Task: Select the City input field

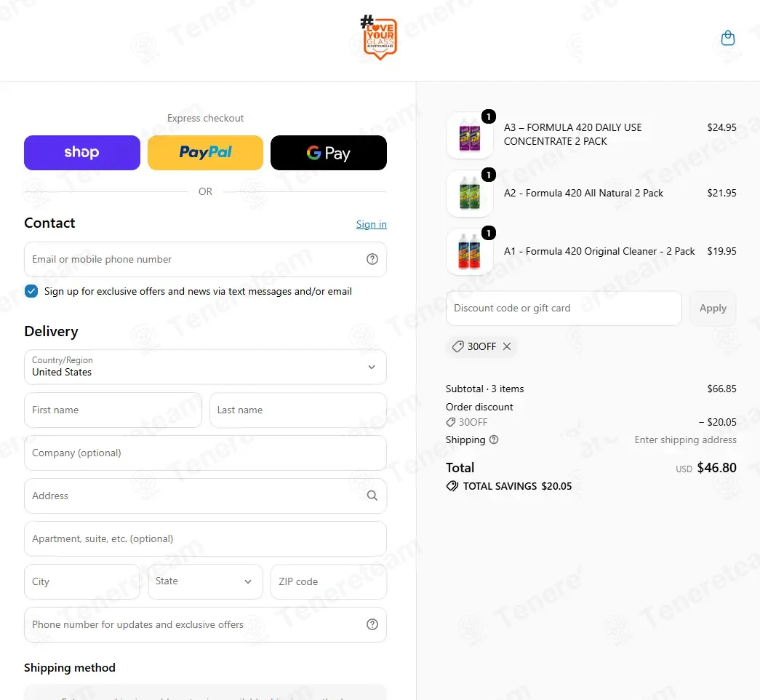Action: pyautogui.click(x=82, y=581)
